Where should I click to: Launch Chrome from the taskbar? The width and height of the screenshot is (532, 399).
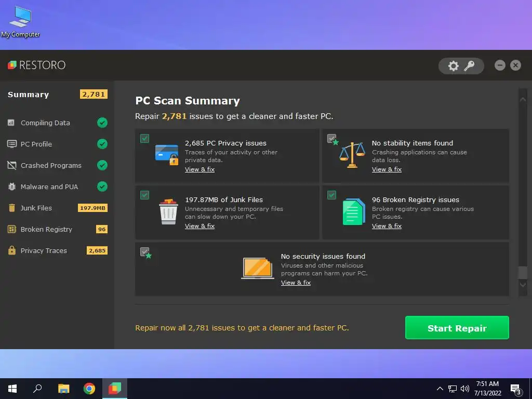(89, 389)
